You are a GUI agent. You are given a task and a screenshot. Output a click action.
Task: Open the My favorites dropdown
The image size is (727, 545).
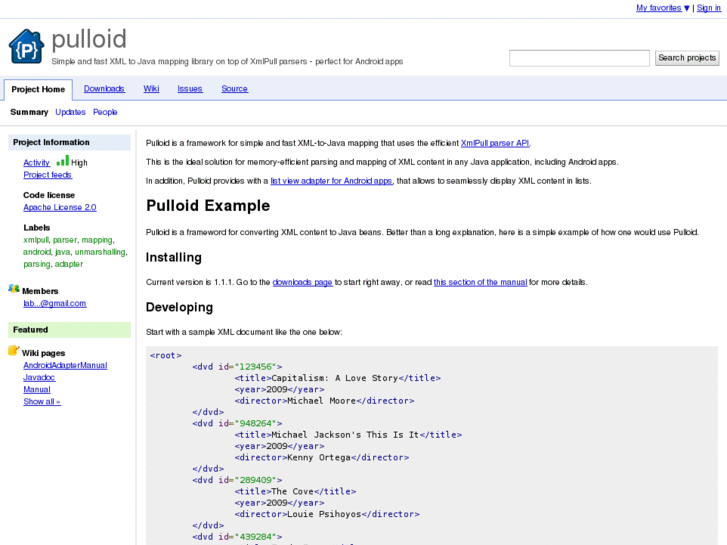click(663, 8)
